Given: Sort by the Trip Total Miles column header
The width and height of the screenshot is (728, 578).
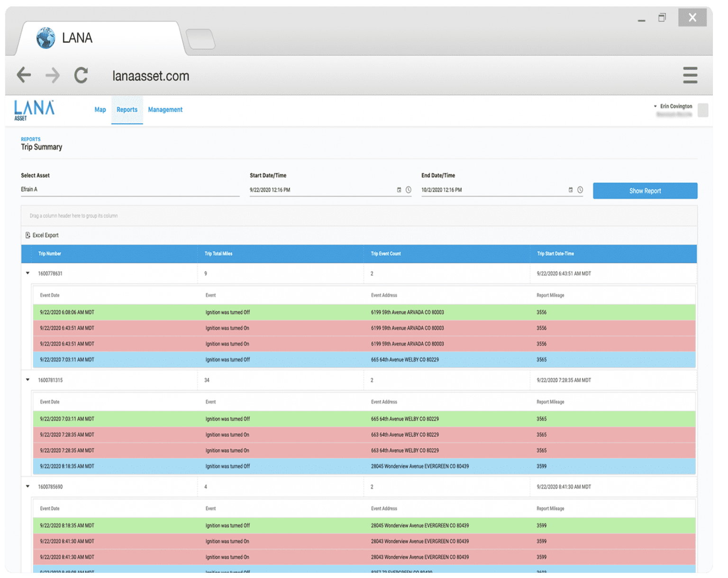Looking at the screenshot, I should tap(218, 253).
